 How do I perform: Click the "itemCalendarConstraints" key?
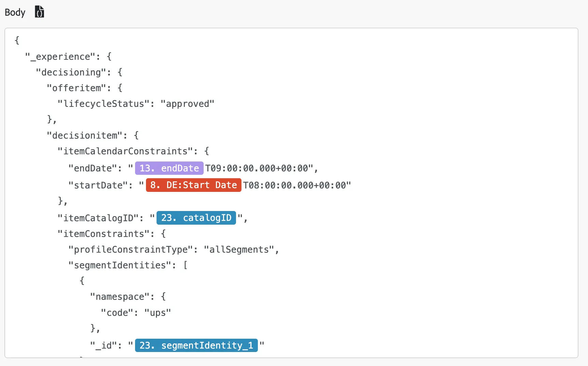pos(126,151)
